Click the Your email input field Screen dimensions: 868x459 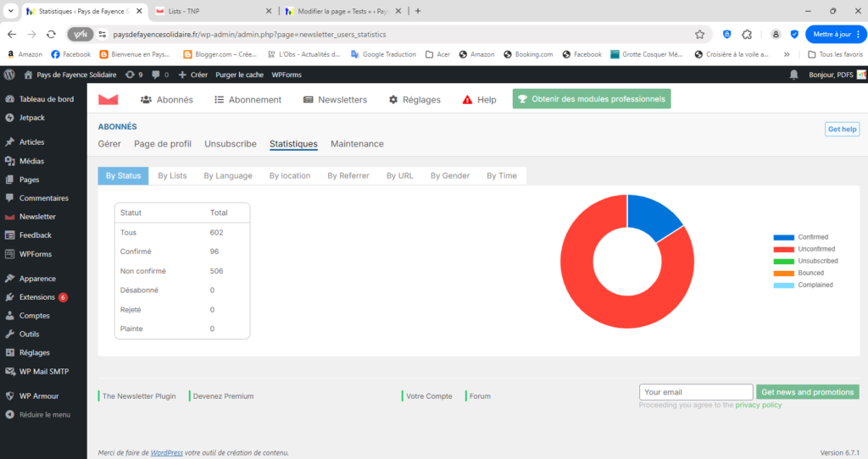click(x=695, y=392)
